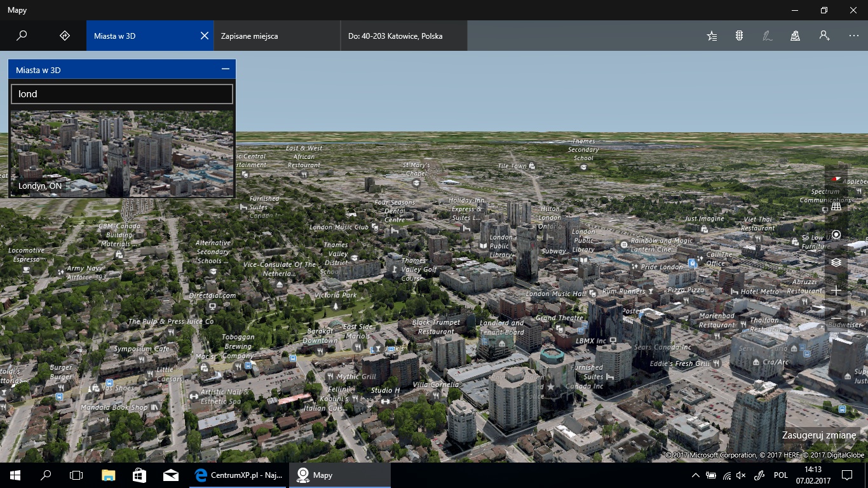Open the saved places star-list icon
Image resolution: width=868 pixels, height=488 pixels.
[712, 36]
